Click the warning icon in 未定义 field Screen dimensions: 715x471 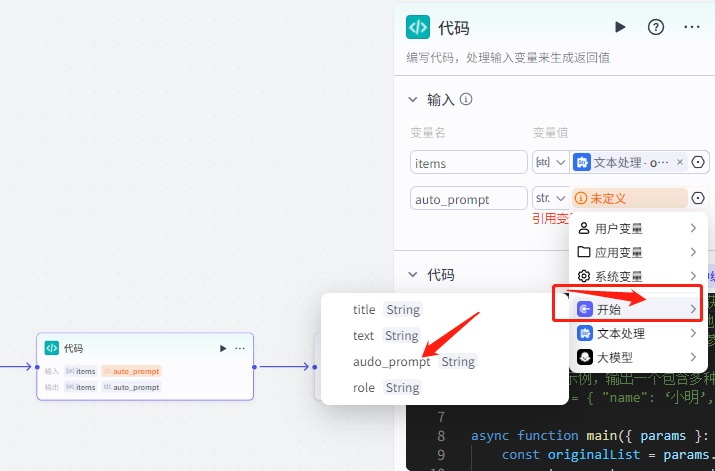click(580, 198)
